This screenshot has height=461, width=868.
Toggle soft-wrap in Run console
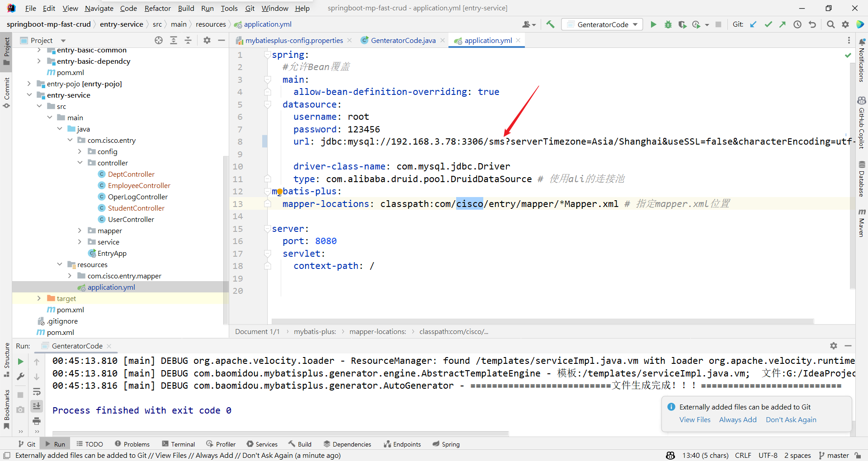[37, 391]
